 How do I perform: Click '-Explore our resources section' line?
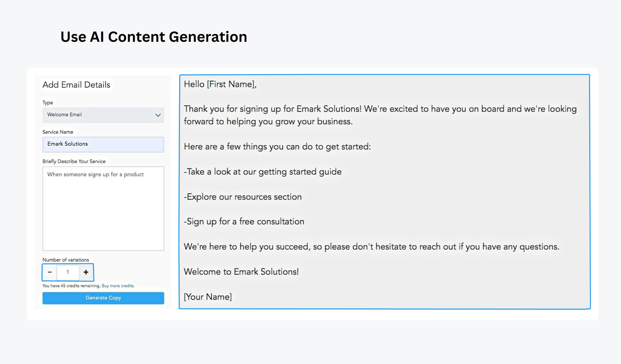pyautogui.click(x=243, y=197)
